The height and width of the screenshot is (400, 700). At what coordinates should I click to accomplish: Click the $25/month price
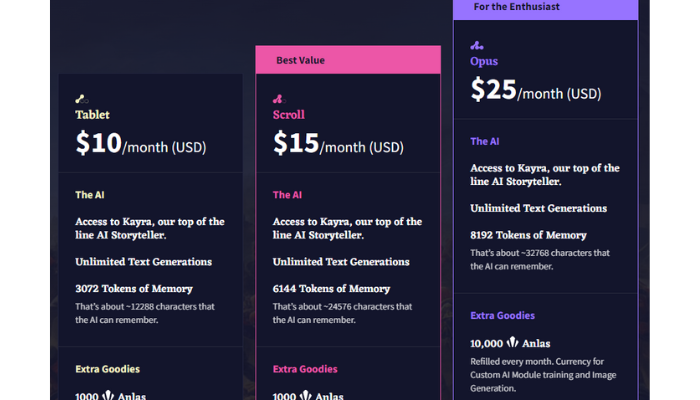tap(536, 90)
